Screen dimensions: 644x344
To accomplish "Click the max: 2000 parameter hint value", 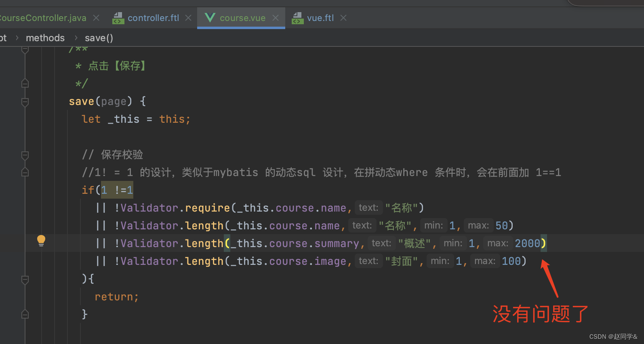I will pos(527,243).
